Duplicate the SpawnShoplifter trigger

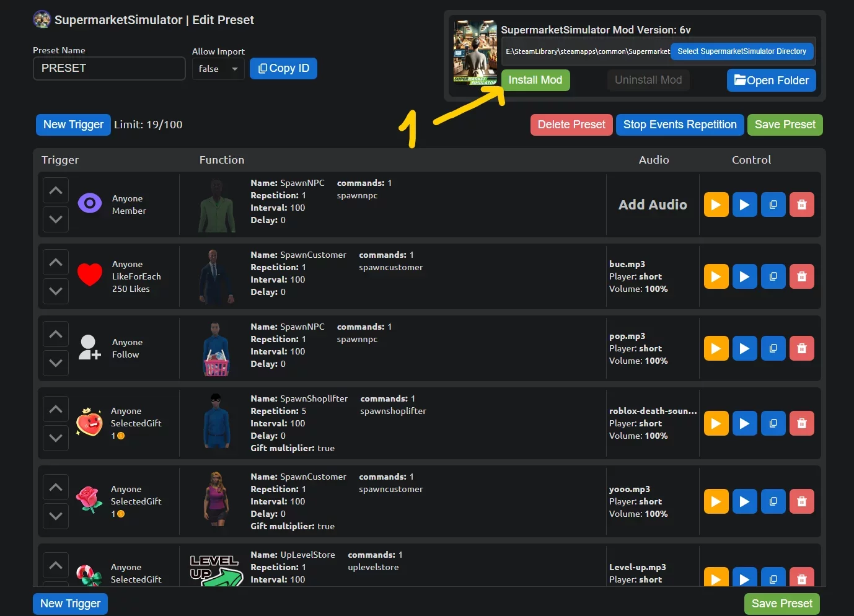(773, 423)
